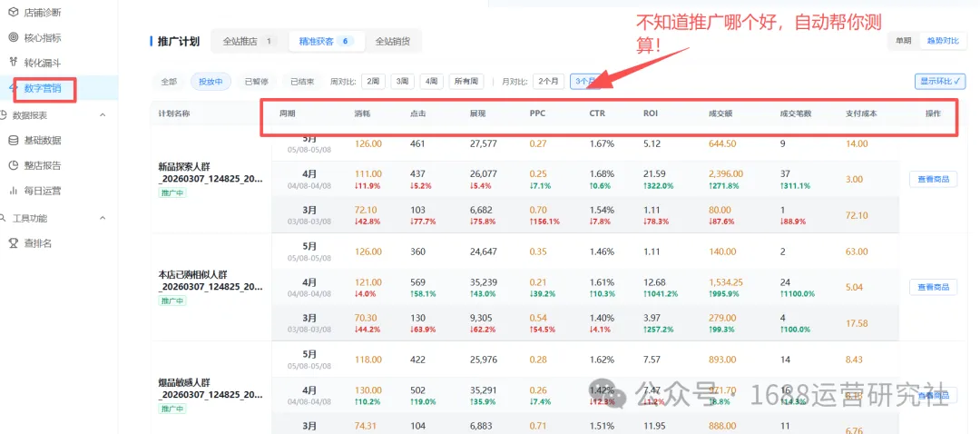Screen dimensions: 980x434
Task: Open 转化漏斗 in the sidebar
Action: [x=43, y=63]
